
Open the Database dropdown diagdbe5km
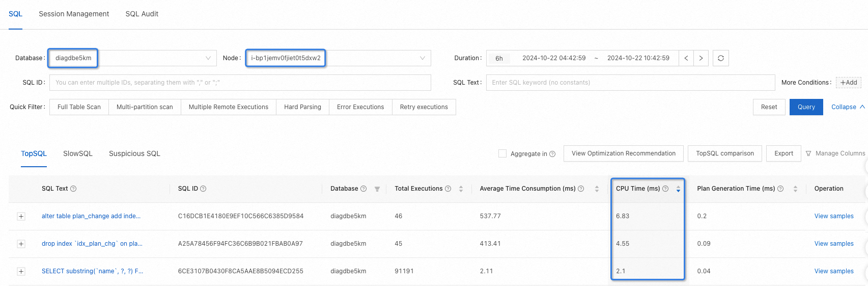point(132,58)
